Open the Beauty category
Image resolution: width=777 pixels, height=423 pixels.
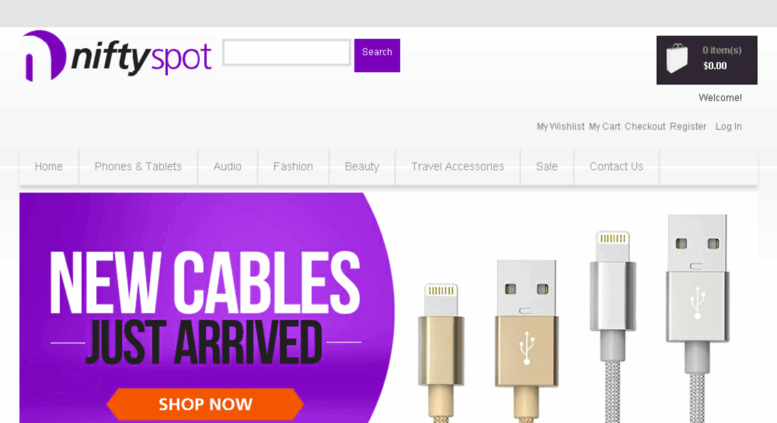coord(362,166)
